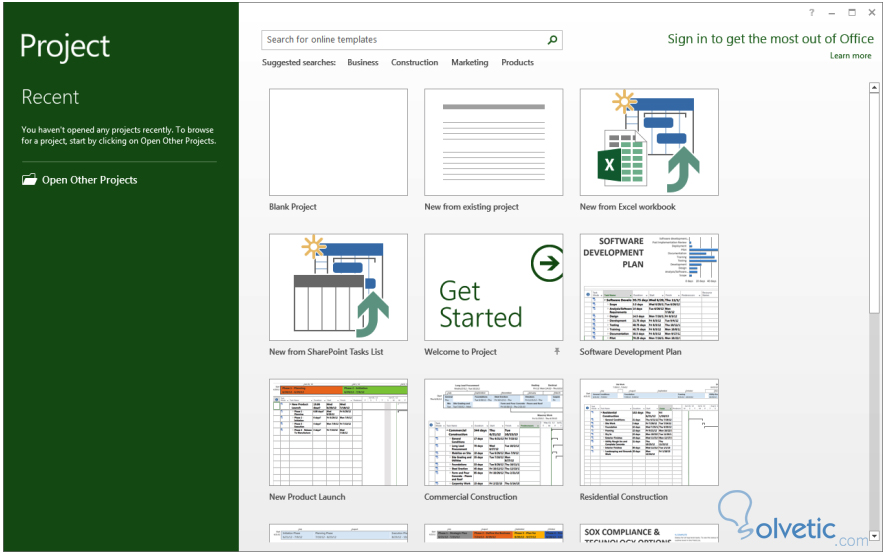888x555 pixels.
Task: Click the Commercial Construction label
Action: point(471,497)
